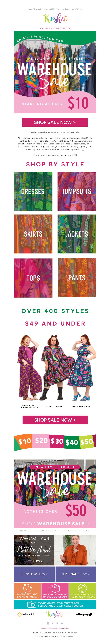Screen dimensions: 110x644
Task: Open the NEW menu link
Action: 42,28
